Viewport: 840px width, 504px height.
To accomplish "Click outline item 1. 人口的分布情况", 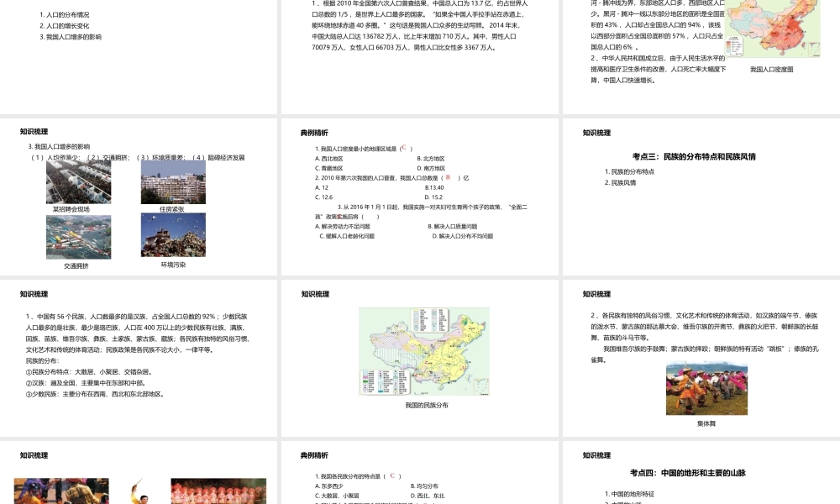I will tap(65, 15).
